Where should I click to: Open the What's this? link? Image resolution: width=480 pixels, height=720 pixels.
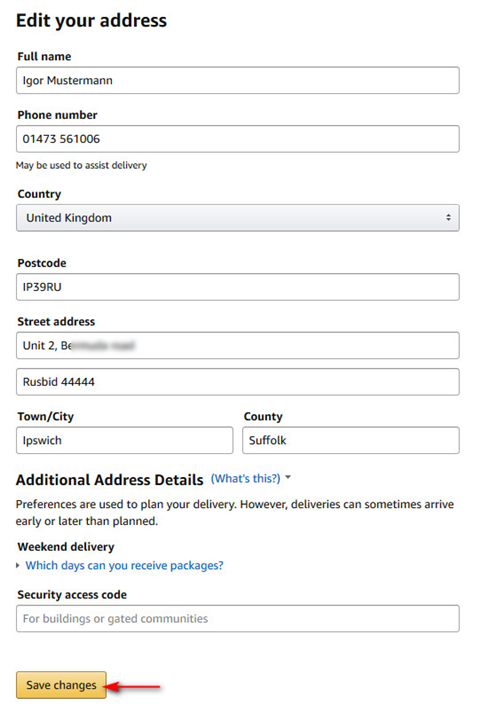pos(245,478)
